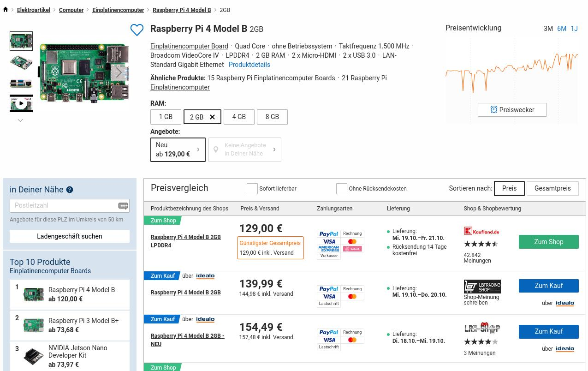The width and height of the screenshot is (588, 371).
Task: Enable the Sofort lieferbar checkbox
Action: 252,189
